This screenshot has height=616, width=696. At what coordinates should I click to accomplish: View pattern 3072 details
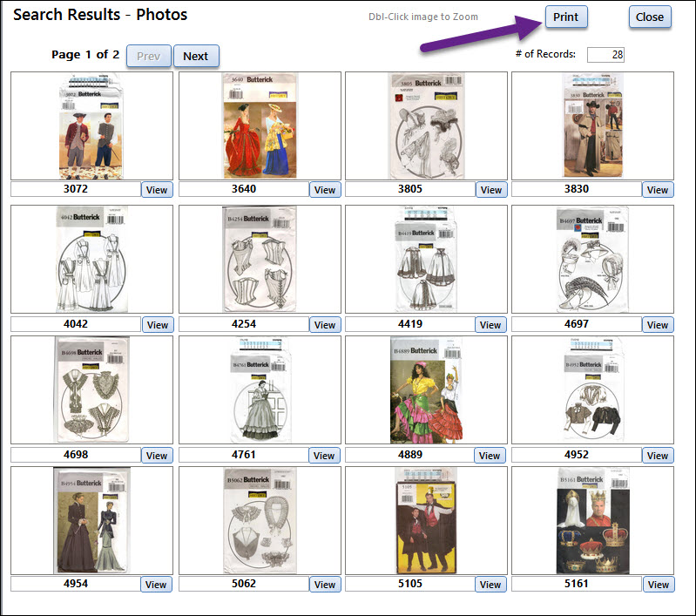click(x=157, y=190)
